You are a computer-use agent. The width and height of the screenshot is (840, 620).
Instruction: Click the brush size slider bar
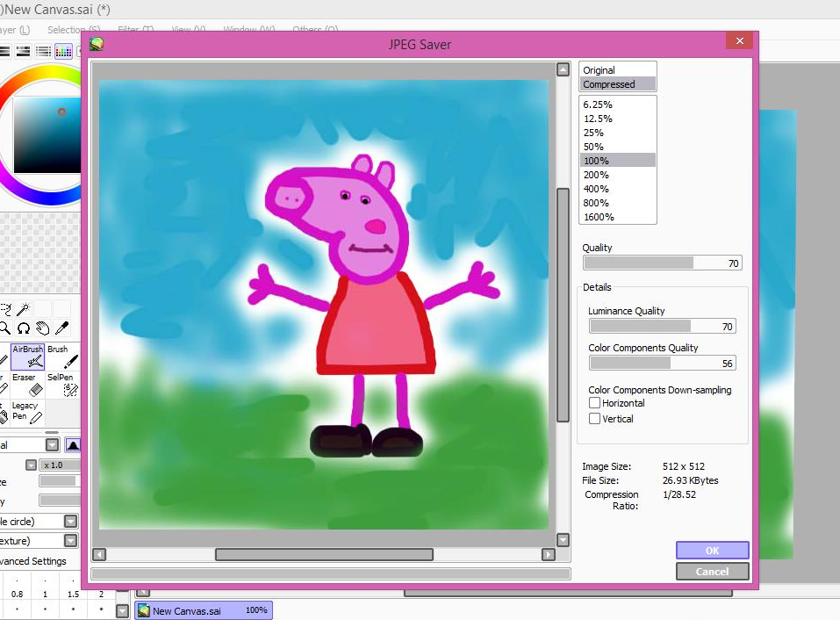(60, 481)
